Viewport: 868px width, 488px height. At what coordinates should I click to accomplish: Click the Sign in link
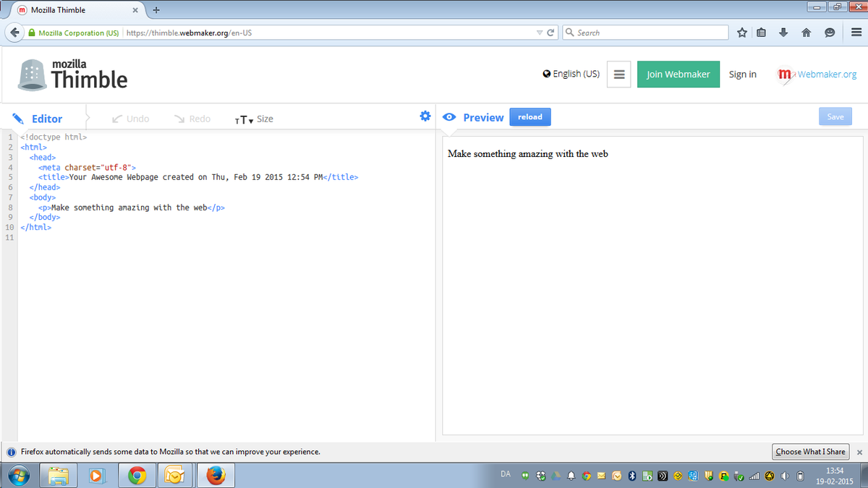[x=743, y=74]
